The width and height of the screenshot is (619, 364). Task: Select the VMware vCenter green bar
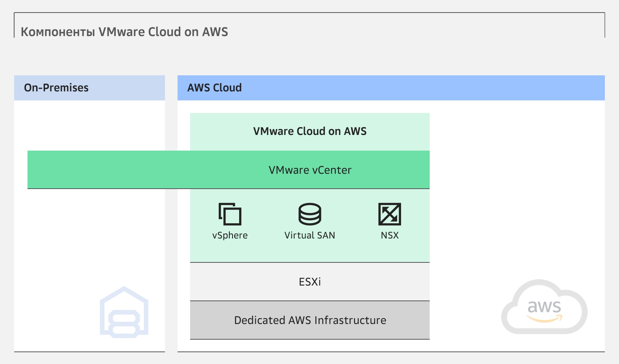click(x=229, y=170)
